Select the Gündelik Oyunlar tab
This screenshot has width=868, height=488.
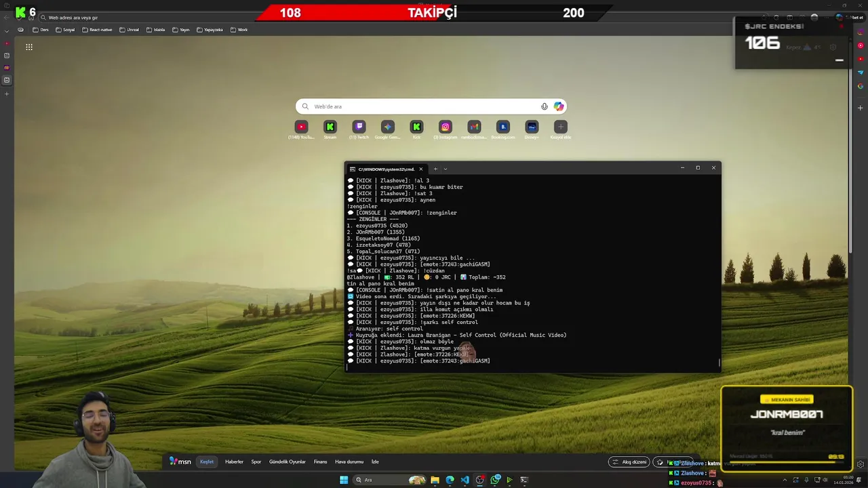coord(288,462)
